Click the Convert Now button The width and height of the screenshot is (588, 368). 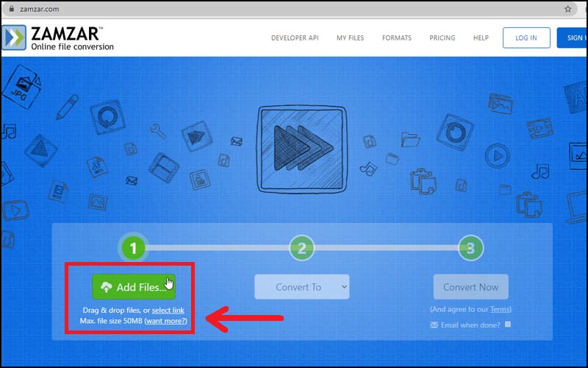470,287
